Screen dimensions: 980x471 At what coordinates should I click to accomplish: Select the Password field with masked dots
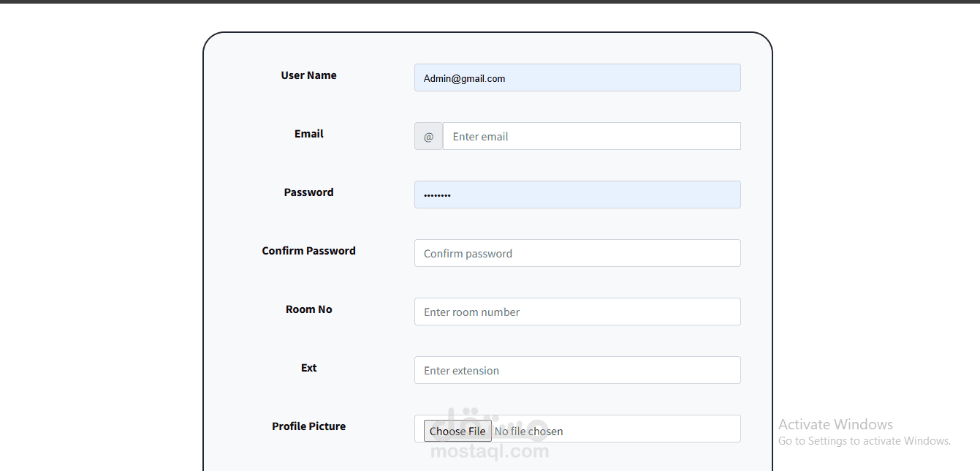click(577, 195)
